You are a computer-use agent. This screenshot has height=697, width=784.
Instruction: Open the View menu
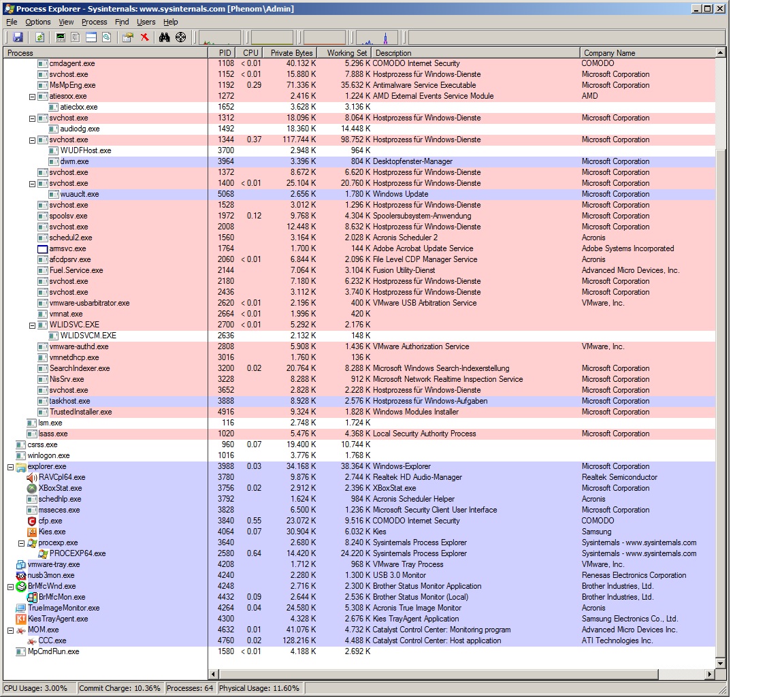pos(66,22)
